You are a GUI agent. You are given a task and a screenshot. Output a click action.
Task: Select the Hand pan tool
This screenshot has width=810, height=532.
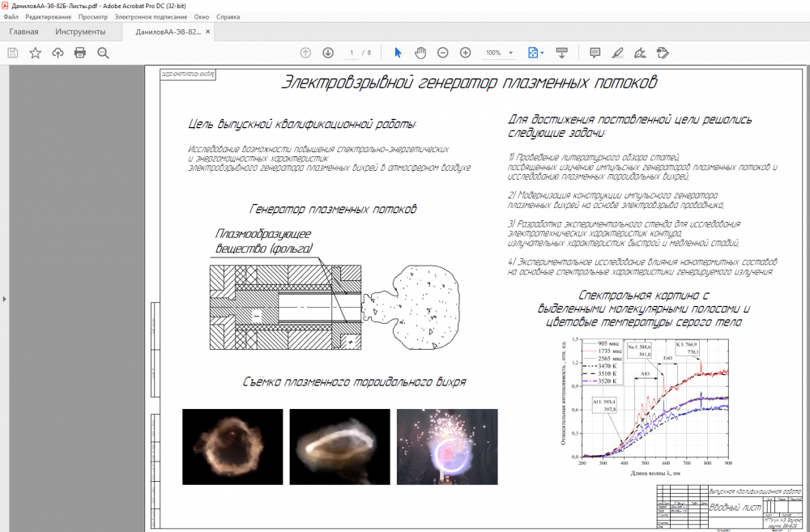(x=420, y=53)
